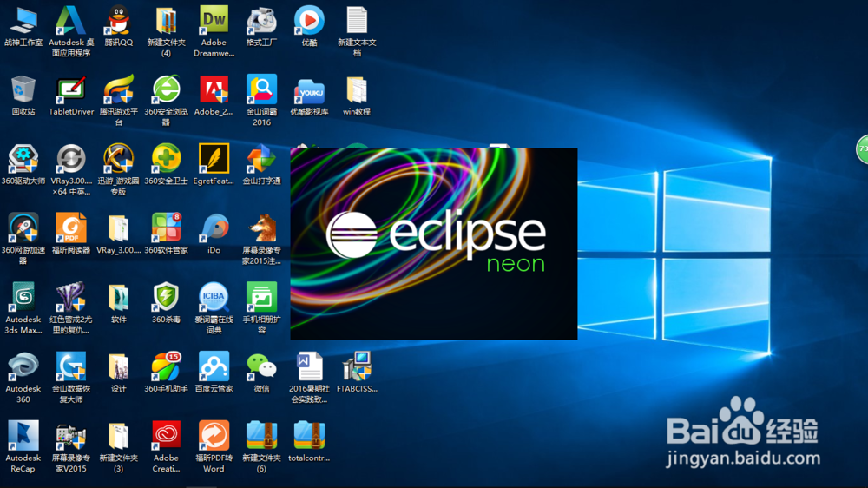Click the green floating badge at right edge
Image resolution: width=868 pixels, height=488 pixels.
tap(863, 149)
